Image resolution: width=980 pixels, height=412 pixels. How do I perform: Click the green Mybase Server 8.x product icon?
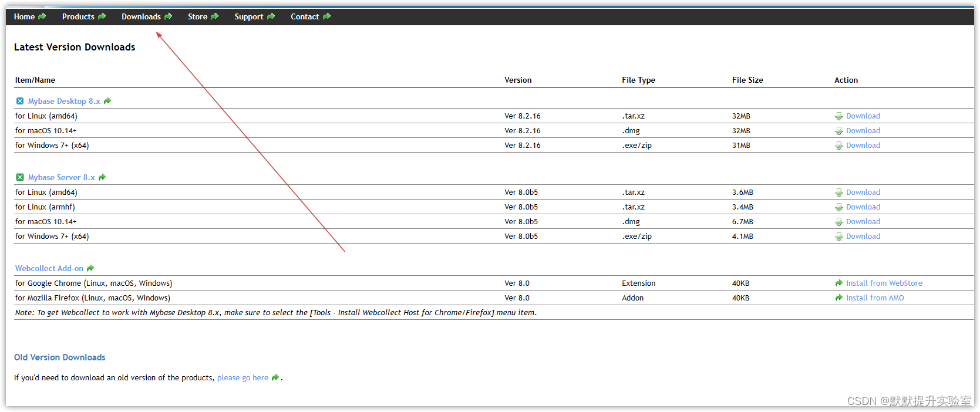[x=20, y=177]
